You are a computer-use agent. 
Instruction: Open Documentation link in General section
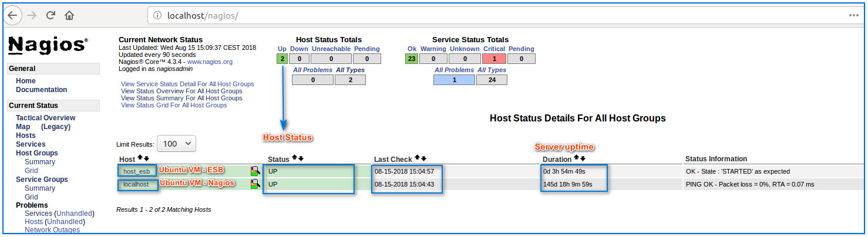click(42, 90)
